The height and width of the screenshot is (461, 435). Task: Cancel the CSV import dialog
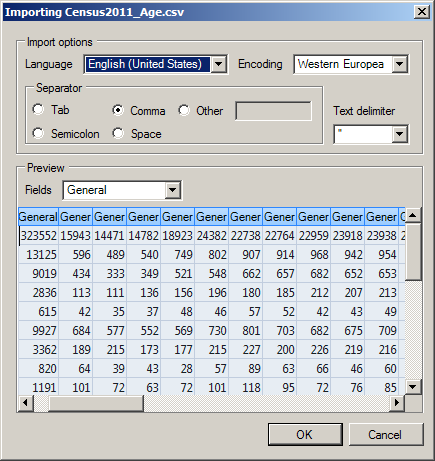coord(386,435)
